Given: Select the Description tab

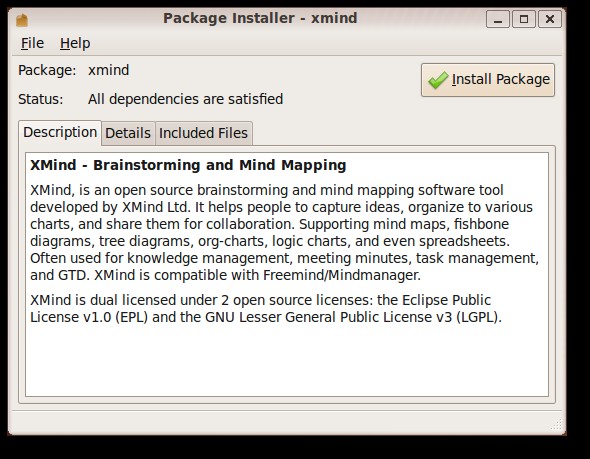Looking at the screenshot, I should [60, 132].
